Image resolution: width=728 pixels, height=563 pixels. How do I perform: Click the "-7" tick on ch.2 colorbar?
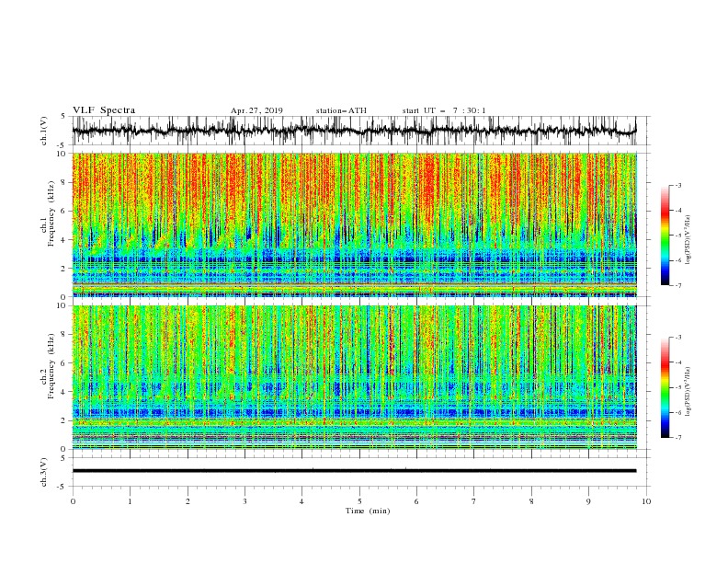click(x=677, y=437)
